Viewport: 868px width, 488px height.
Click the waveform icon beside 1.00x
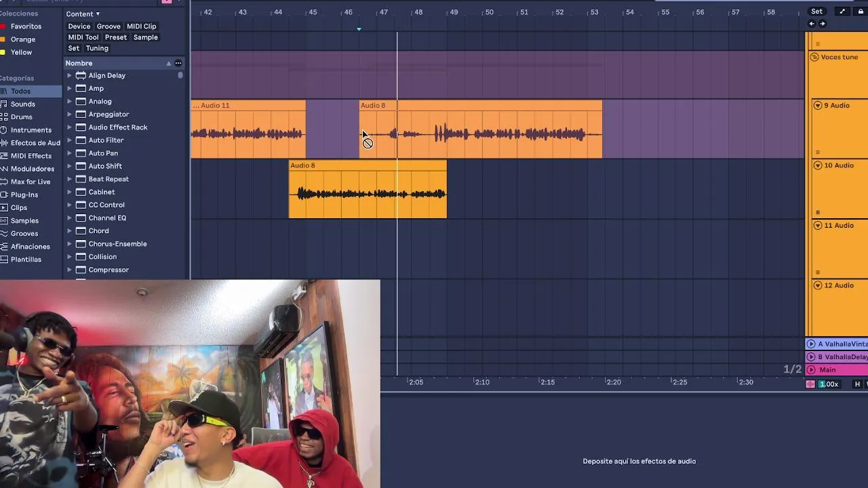click(810, 384)
